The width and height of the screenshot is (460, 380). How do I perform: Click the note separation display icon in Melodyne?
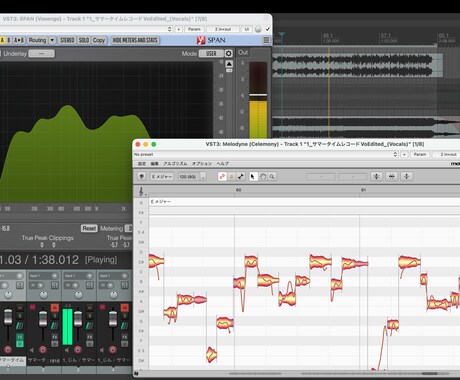[232, 176]
